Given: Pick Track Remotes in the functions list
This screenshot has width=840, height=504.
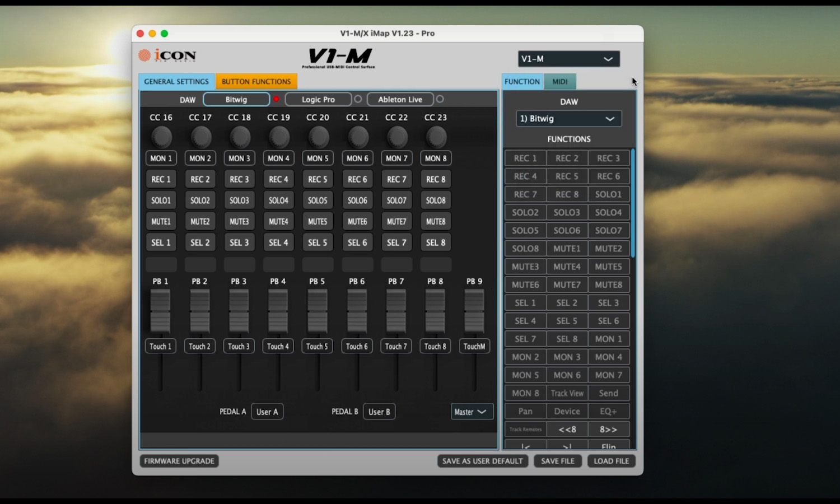Looking at the screenshot, I should (525, 430).
